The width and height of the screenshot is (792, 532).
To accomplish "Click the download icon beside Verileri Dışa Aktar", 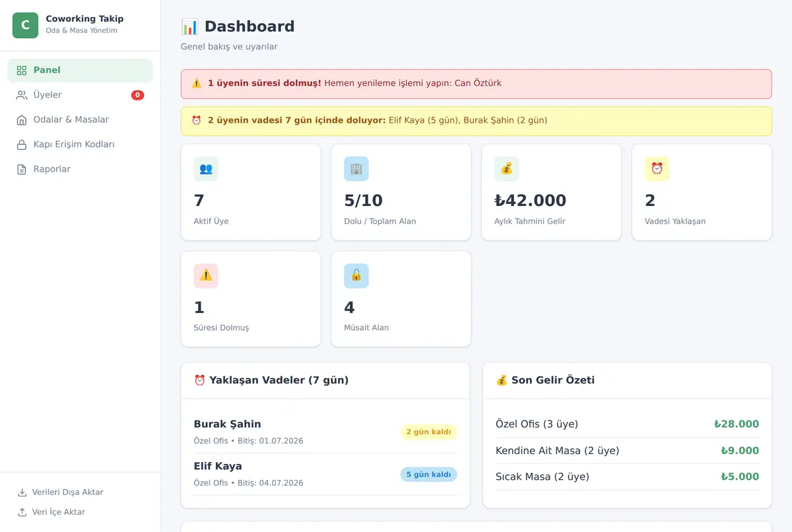I will pos(22,492).
